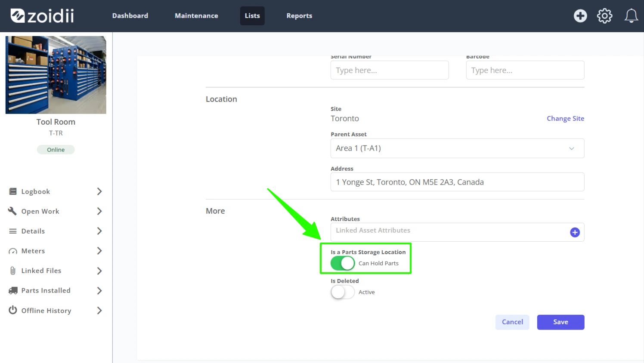Expand the Open Work chevron
The height and width of the screenshot is (363, 644).
99,211
